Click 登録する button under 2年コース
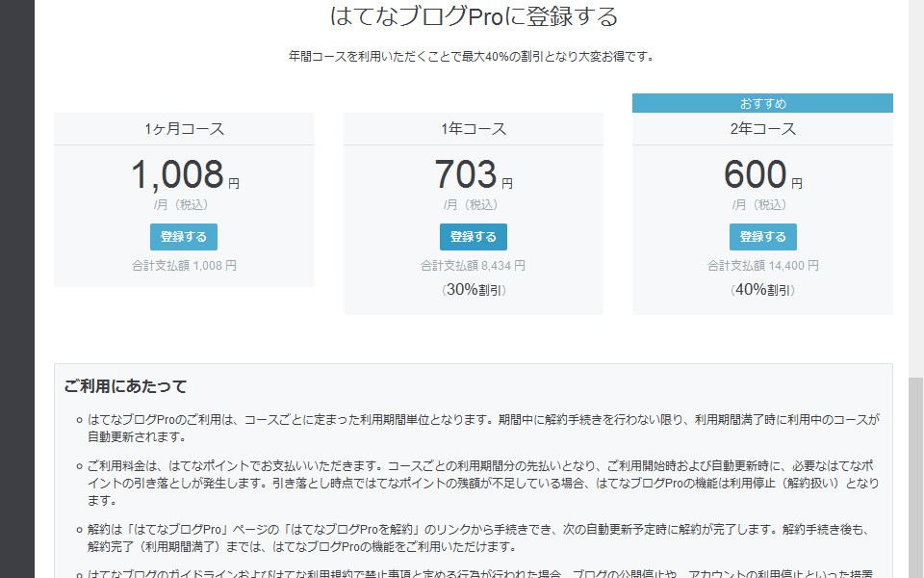 click(x=763, y=237)
